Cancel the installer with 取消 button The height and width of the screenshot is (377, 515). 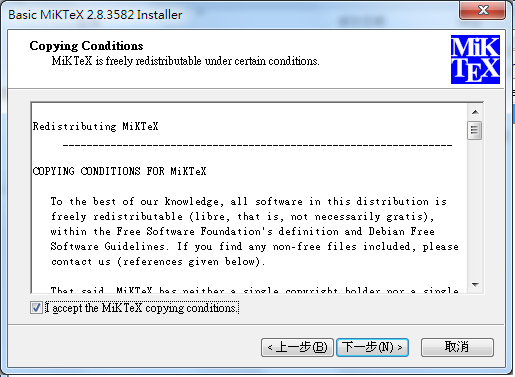point(457,347)
